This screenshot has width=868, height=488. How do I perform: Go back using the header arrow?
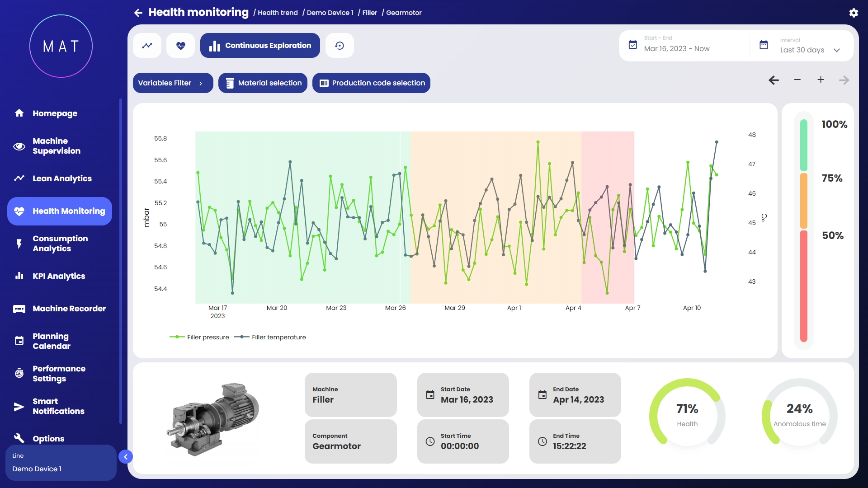[138, 13]
